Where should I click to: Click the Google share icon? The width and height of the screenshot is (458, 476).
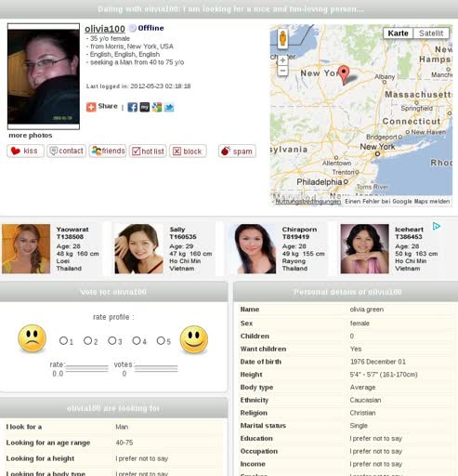[x=157, y=107]
